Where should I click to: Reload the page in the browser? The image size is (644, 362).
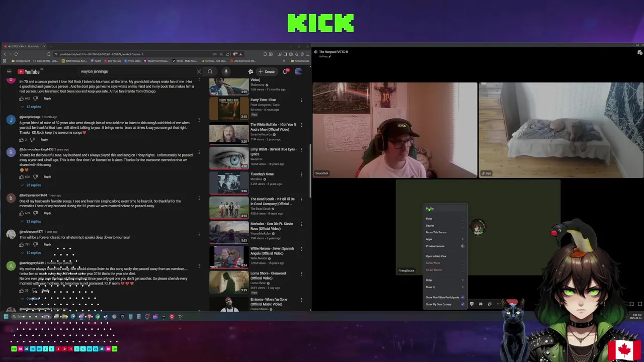pos(16,54)
